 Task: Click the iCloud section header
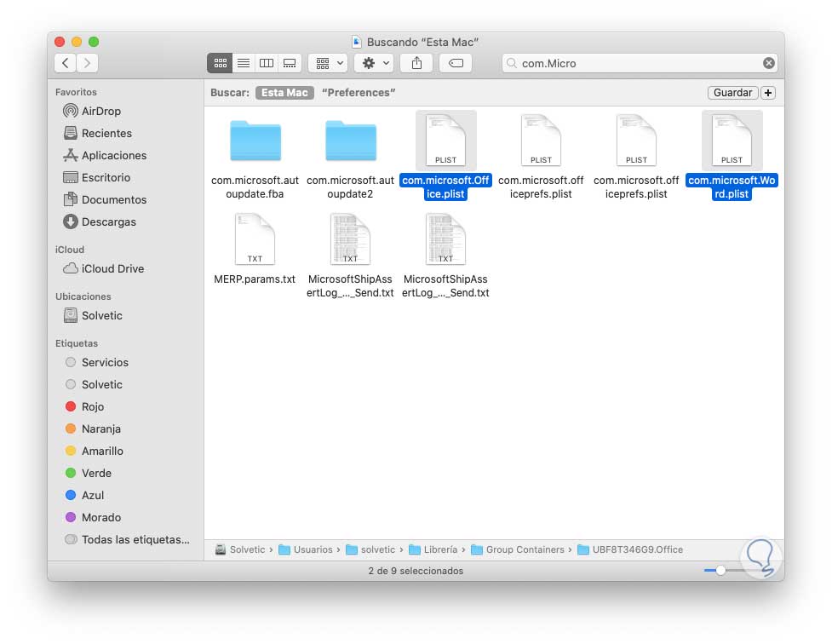pyautogui.click(x=70, y=250)
